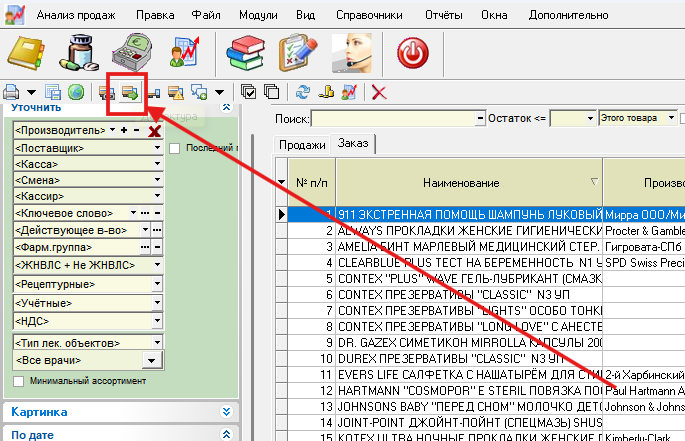Open the Анализ продаж menu
Screen dimensions: 685x441
coord(76,15)
